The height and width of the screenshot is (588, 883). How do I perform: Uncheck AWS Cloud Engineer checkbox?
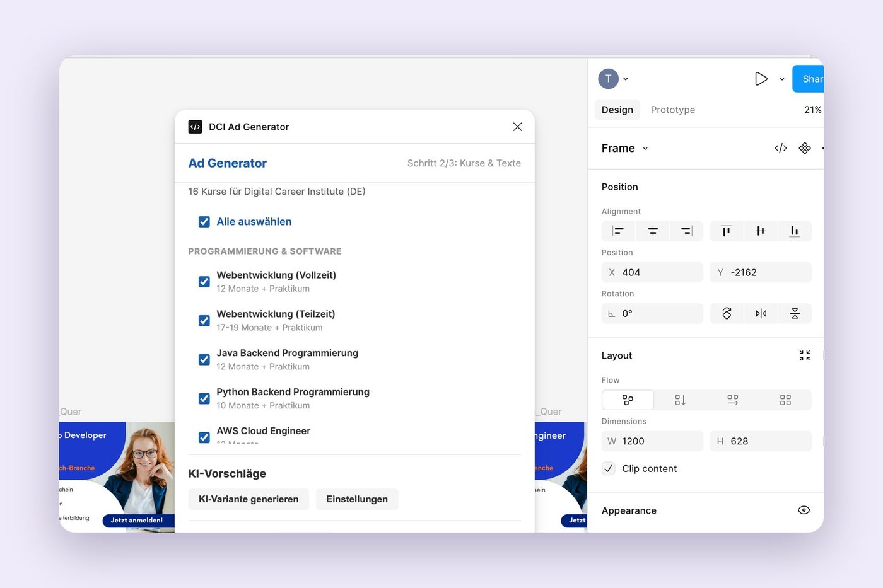click(204, 437)
